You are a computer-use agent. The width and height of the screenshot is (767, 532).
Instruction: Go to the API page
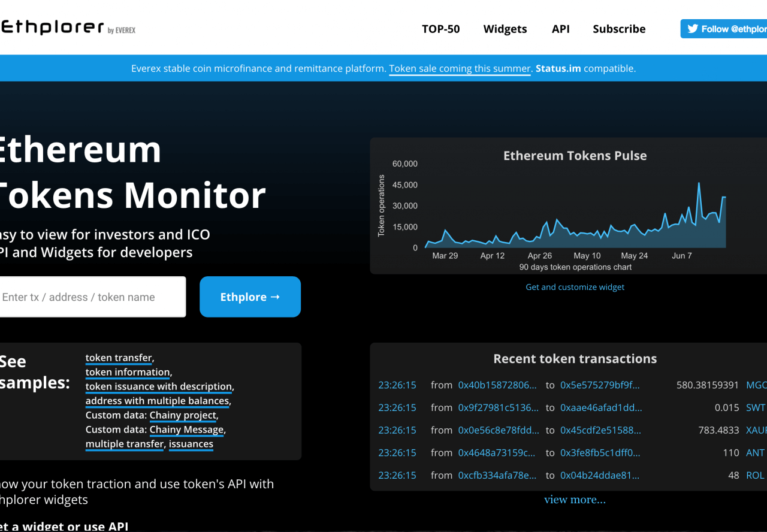[561, 29]
